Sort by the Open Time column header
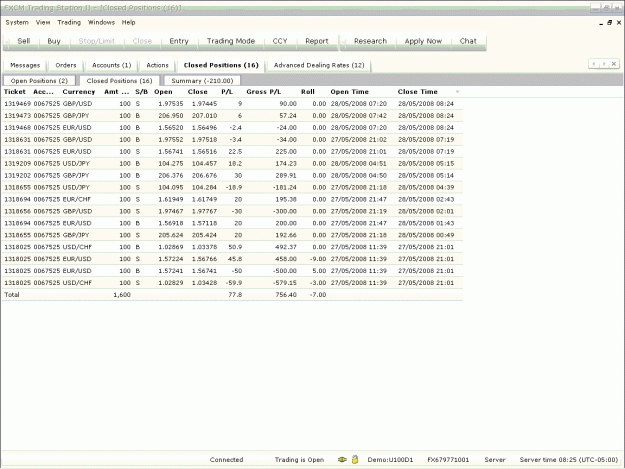Image resolution: width=625 pixels, height=469 pixels. [349, 92]
